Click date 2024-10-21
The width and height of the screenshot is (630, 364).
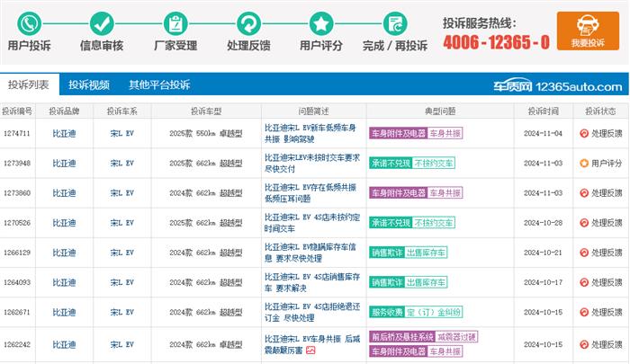click(544, 253)
